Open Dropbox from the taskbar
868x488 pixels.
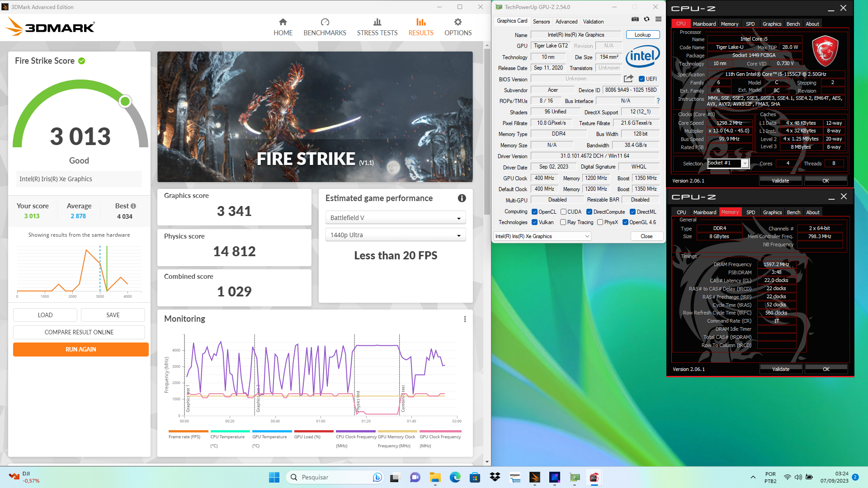[495, 477]
